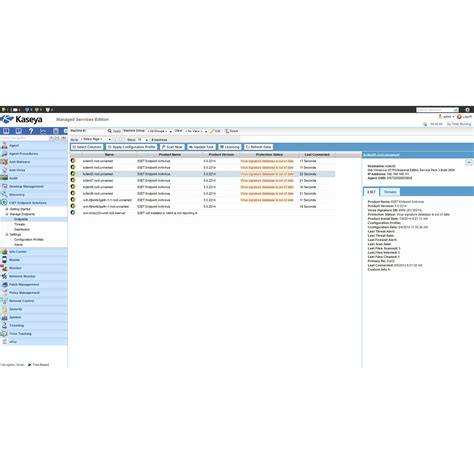
Task: Open the View dropdown
Action: [x=196, y=131]
